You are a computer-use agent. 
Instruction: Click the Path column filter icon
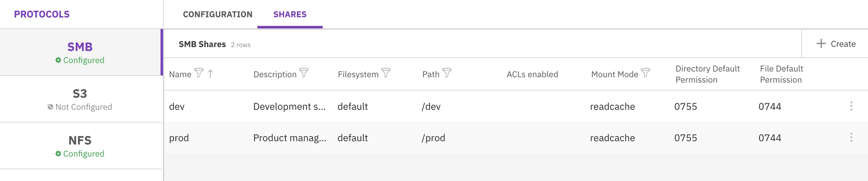[447, 72]
